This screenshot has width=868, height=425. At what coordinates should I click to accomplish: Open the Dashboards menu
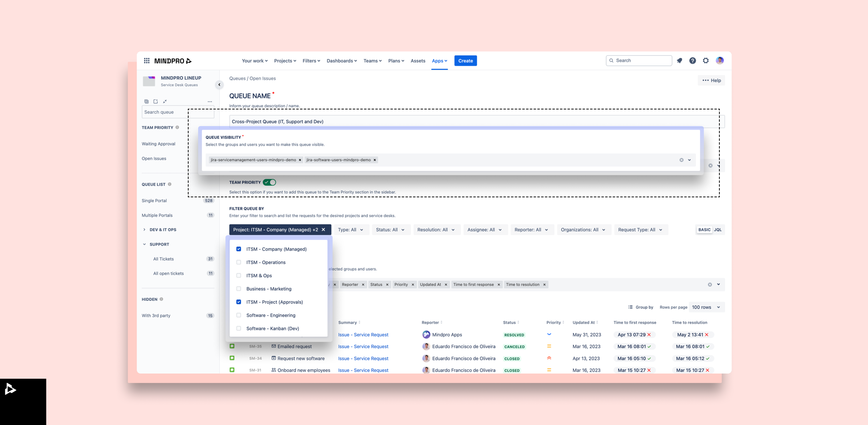pyautogui.click(x=342, y=60)
